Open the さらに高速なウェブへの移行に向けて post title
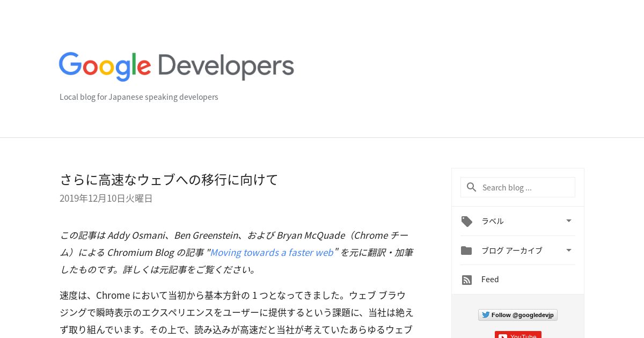 [169, 180]
